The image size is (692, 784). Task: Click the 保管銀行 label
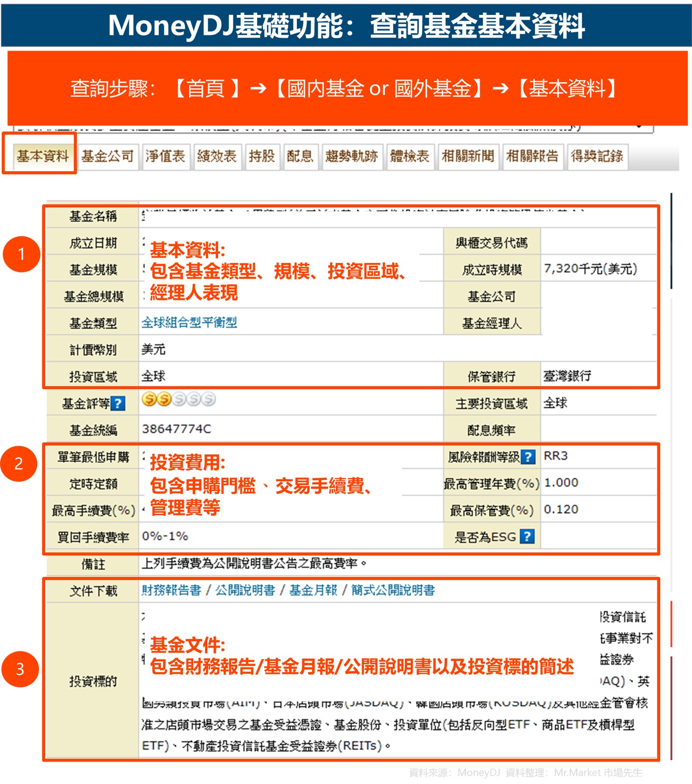tap(492, 376)
